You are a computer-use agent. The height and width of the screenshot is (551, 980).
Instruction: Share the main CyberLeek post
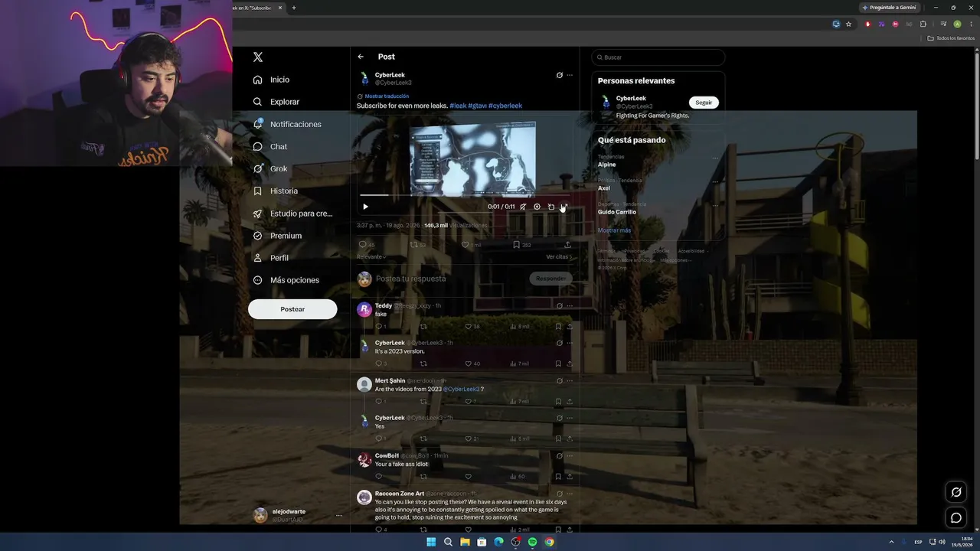[567, 245]
